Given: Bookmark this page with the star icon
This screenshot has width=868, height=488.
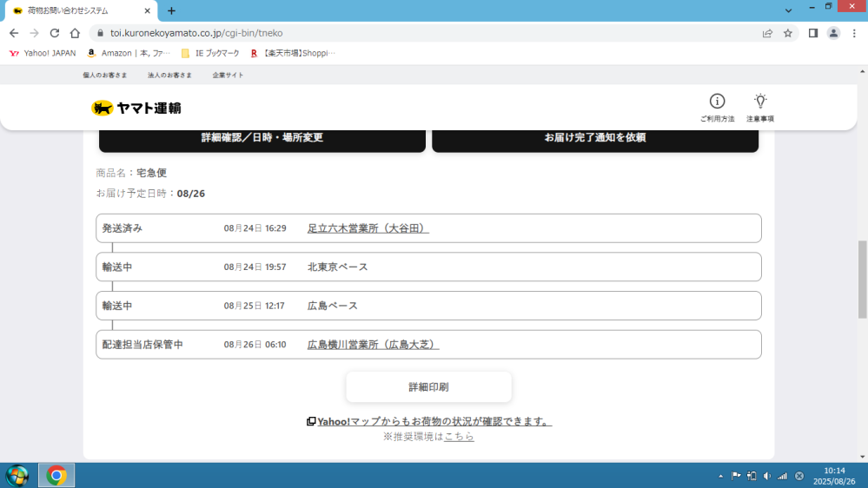Looking at the screenshot, I should click(788, 33).
